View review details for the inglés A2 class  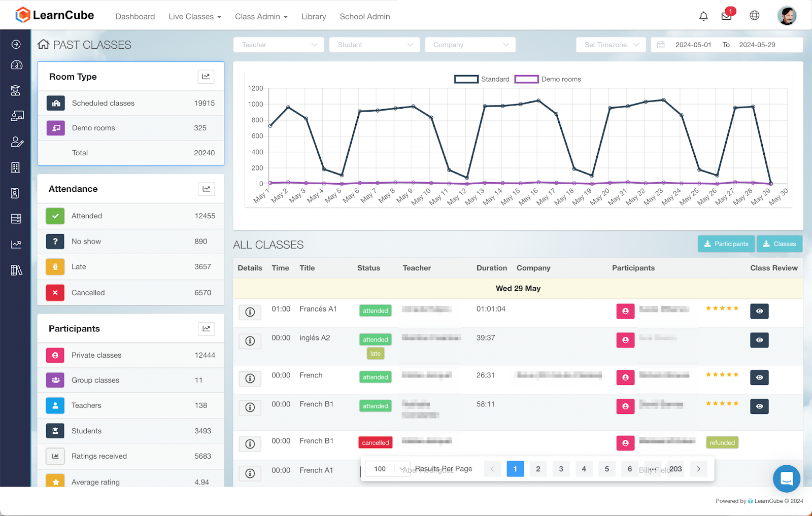[759, 340]
